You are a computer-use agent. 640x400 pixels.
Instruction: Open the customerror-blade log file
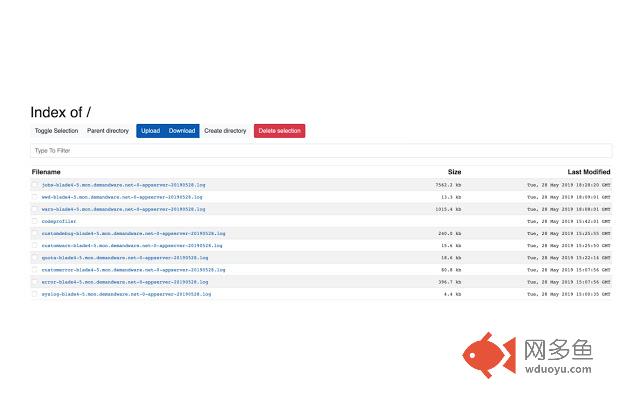[x=133, y=270]
